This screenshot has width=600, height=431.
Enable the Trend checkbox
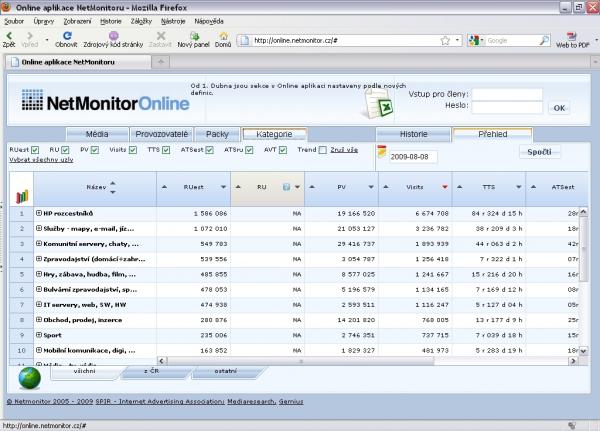click(323, 150)
